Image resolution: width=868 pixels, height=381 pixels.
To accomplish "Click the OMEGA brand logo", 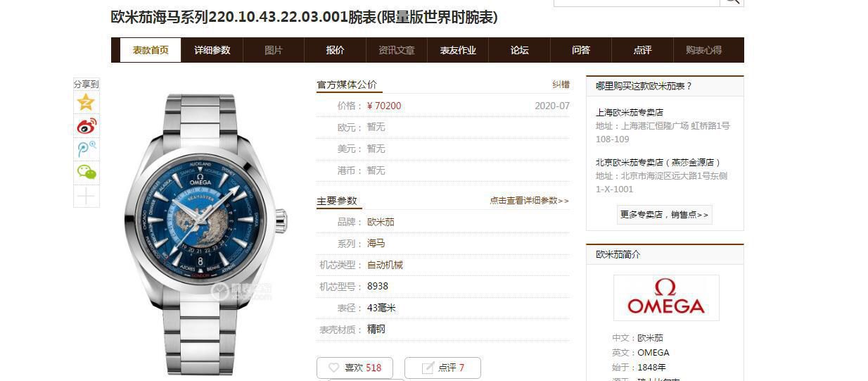I will 666,297.
